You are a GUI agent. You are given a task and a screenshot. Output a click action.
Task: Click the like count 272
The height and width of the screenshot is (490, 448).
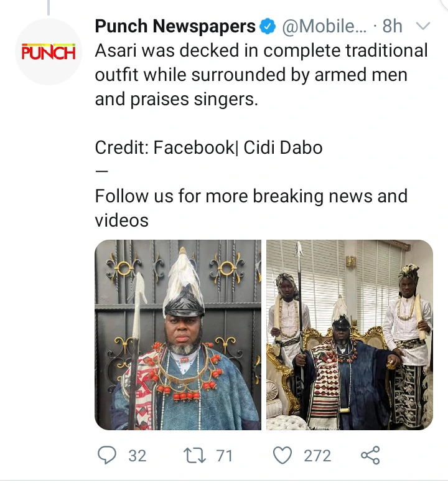tap(317, 456)
